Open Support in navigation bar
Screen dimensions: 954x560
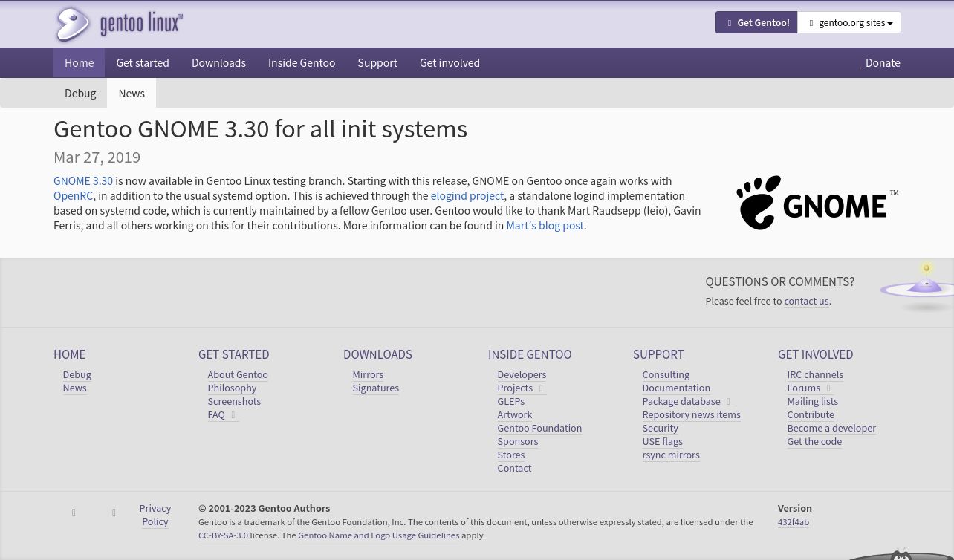[377, 62]
